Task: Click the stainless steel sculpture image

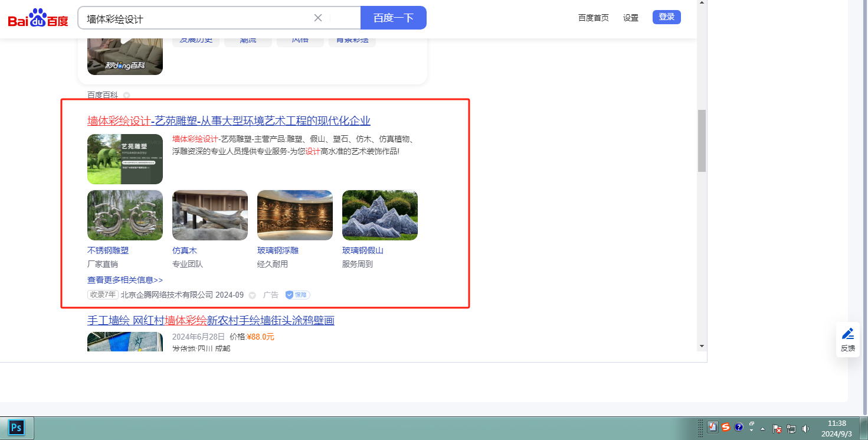Action: click(125, 215)
